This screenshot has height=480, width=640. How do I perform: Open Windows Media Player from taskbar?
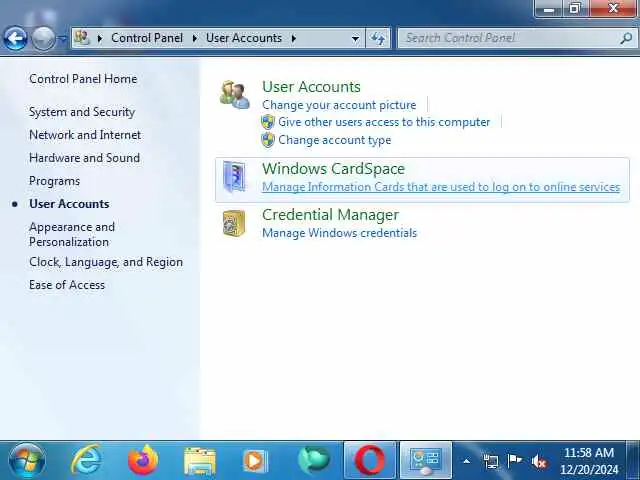click(255, 461)
